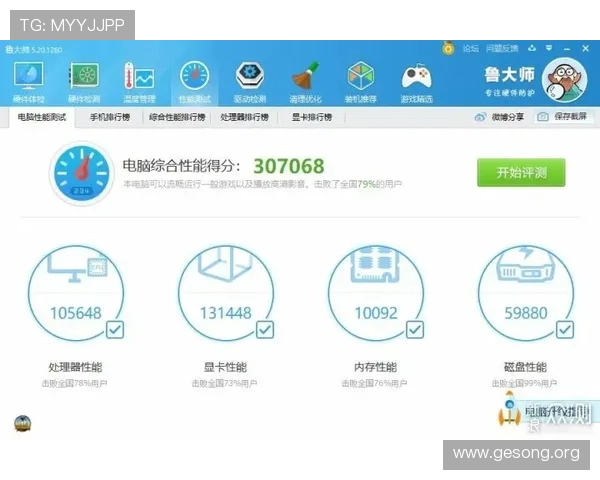Click overall score 307068
600x480 pixels.
(289, 166)
